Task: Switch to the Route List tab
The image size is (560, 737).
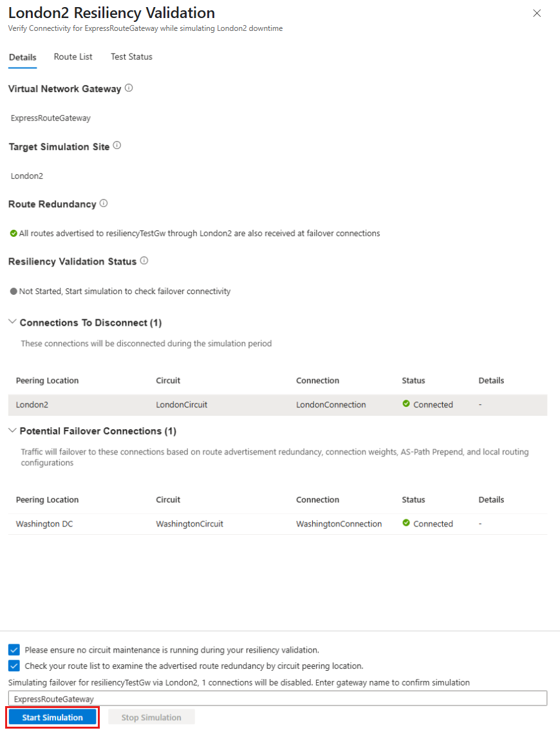Action: [73, 57]
